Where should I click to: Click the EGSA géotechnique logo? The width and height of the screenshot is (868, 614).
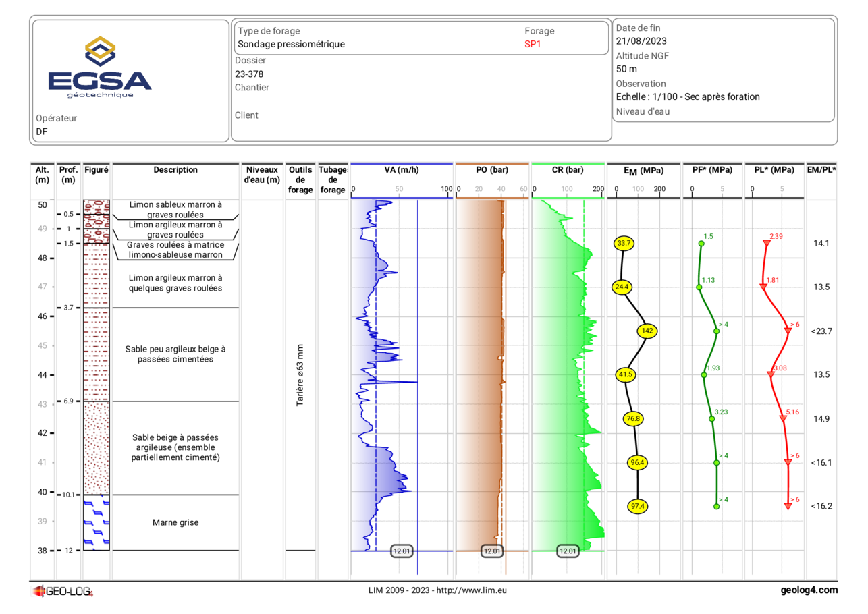tap(100, 67)
